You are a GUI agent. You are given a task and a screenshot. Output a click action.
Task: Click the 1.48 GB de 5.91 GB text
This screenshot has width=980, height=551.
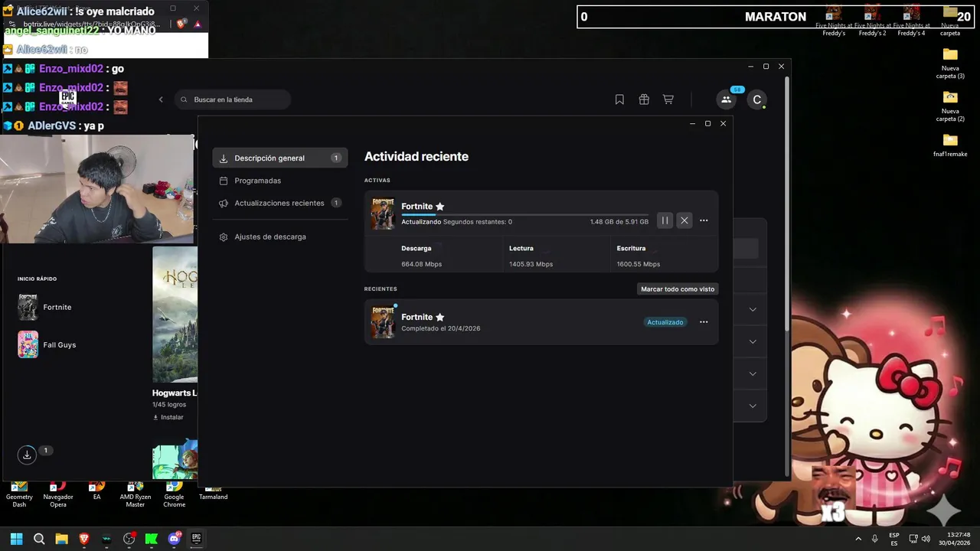(x=619, y=222)
